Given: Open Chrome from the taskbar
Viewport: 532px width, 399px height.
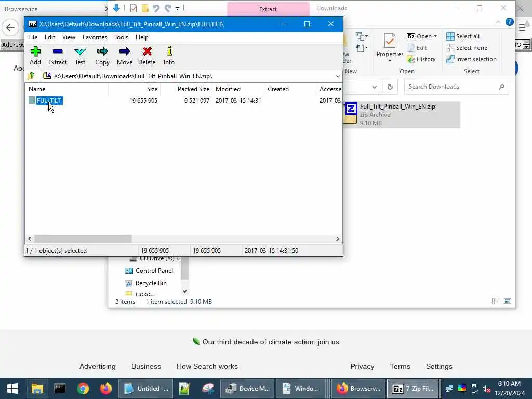Looking at the screenshot, I should tap(83, 389).
